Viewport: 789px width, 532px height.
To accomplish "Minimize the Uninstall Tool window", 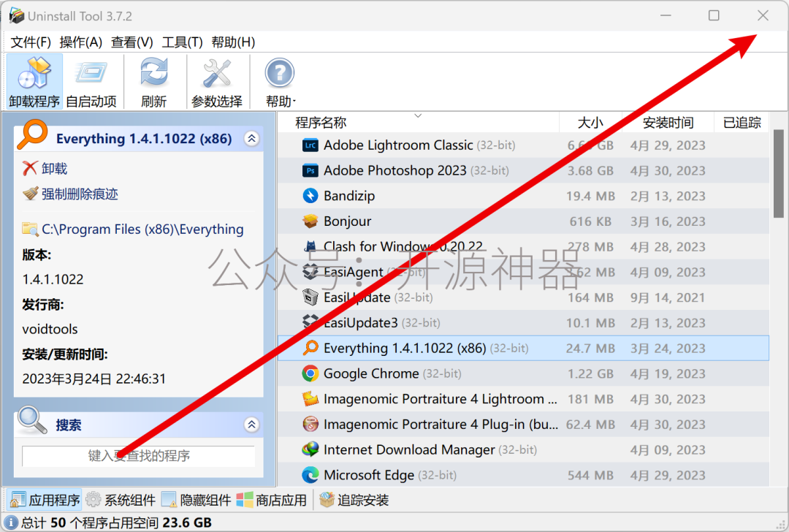I will [x=666, y=15].
